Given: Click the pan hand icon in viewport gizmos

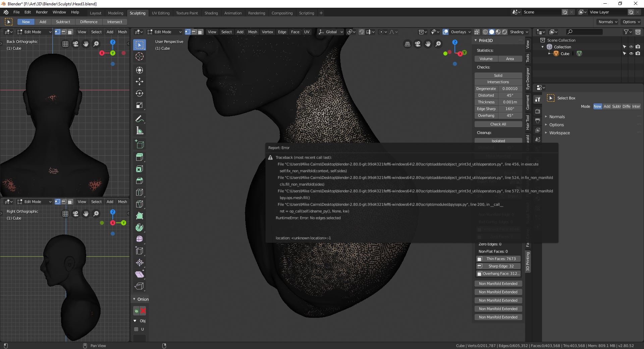Looking at the screenshot, I should point(428,44).
